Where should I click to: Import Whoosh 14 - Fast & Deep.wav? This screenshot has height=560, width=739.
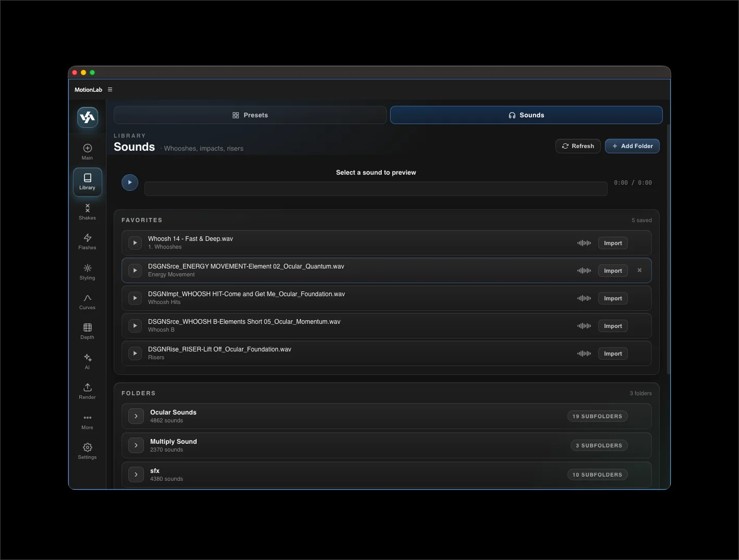point(613,243)
